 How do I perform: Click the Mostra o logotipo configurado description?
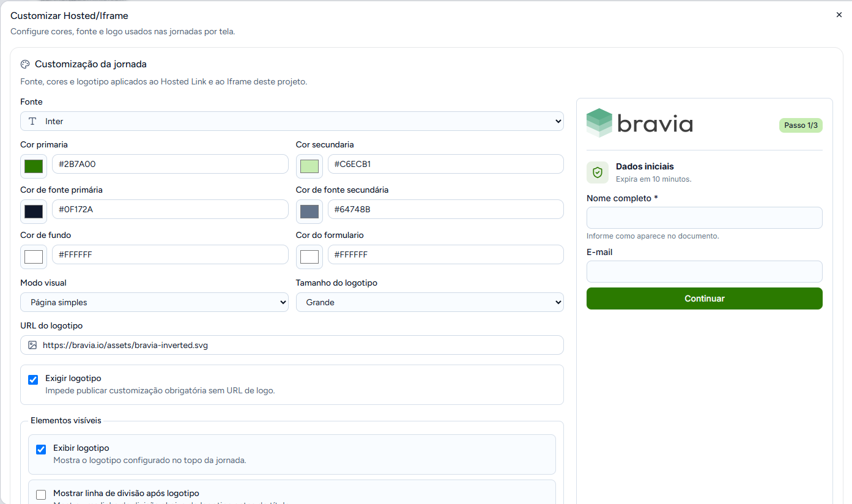coord(150,460)
